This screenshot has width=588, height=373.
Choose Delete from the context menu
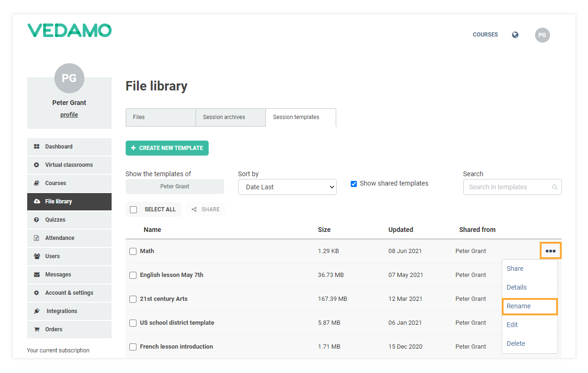pos(516,343)
